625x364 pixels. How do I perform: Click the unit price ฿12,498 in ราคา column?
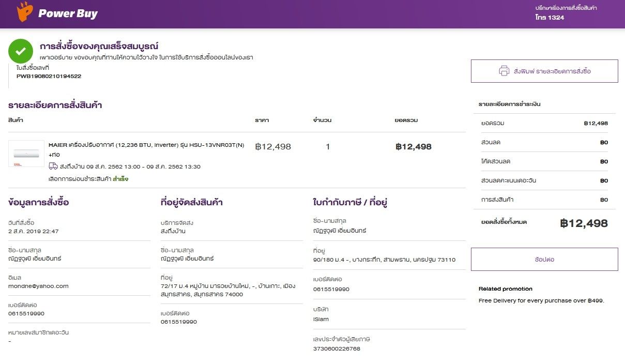273,147
